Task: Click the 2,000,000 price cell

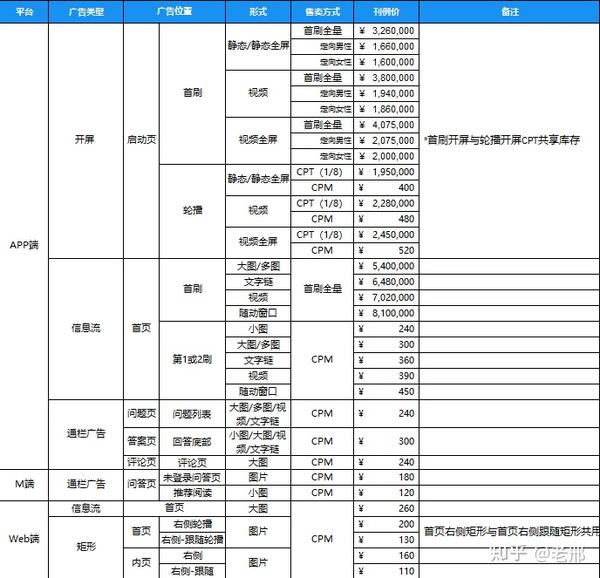Action: [x=386, y=156]
